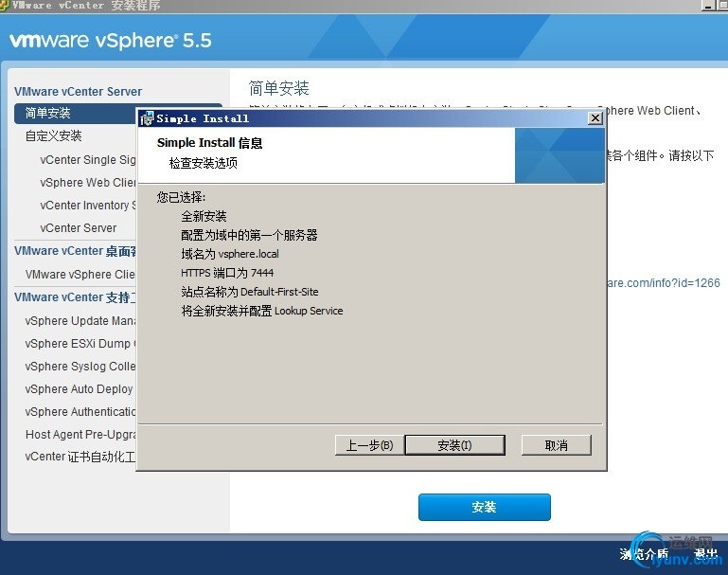This screenshot has height=575, width=728.
Task: Click the 上一步(B) back button
Action: tap(369, 445)
